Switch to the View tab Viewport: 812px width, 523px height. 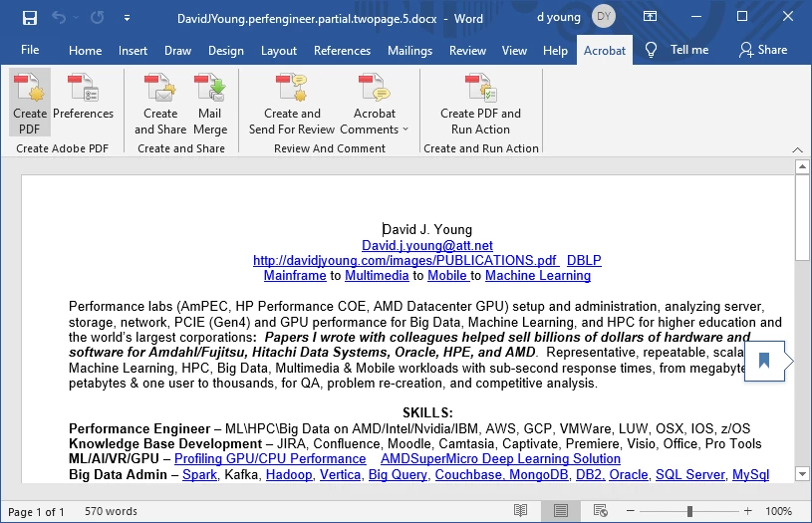coord(514,50)
